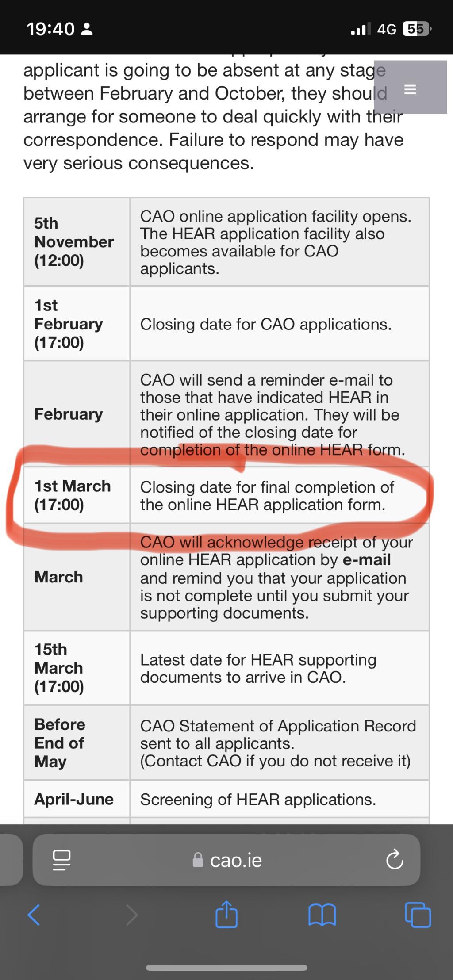Tap the Screening of HEAR applications row

pyautogui.click(x=226, y=799)
